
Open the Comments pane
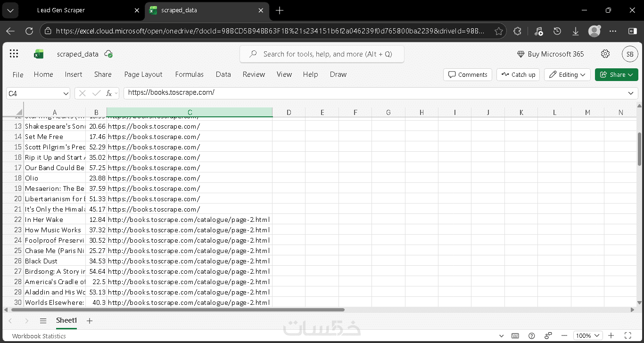(x=468, y=74)
